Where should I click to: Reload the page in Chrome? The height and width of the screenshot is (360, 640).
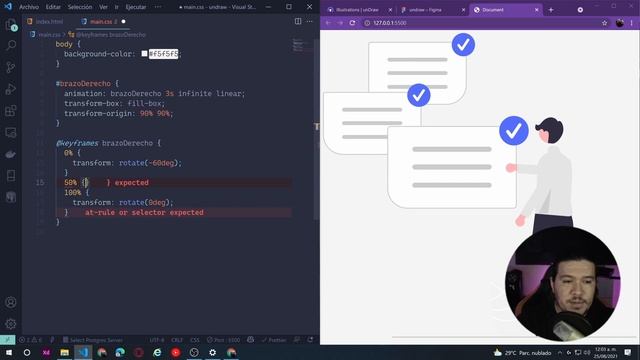click(352, 23)
